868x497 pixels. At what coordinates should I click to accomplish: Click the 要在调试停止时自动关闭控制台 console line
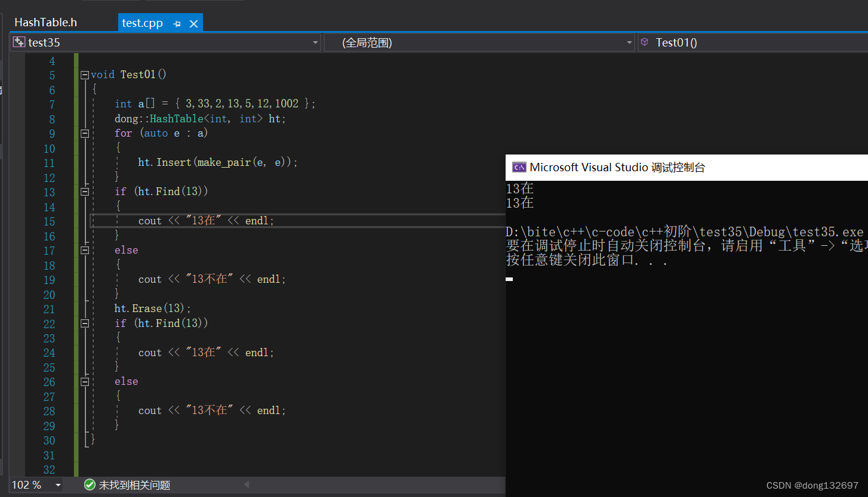coord(687,245)
